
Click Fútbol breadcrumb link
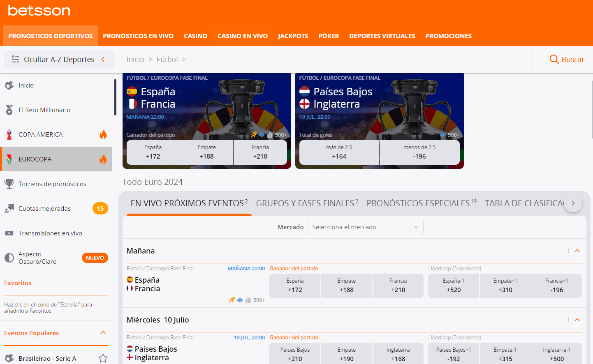coord(167,60)
